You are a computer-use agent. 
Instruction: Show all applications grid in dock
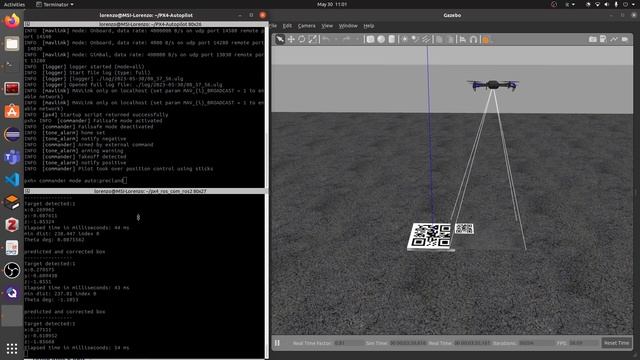pyautogui.click(x=12, y=348)
